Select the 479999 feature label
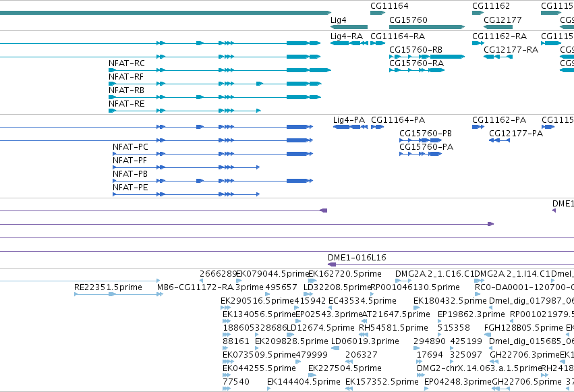This screenshot has height=392, width=574. 312,355
